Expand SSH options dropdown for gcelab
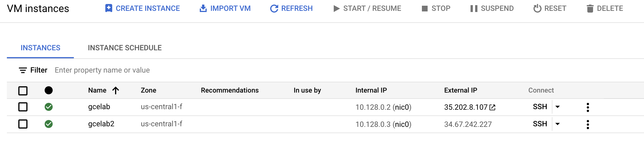 coord(558,107)
